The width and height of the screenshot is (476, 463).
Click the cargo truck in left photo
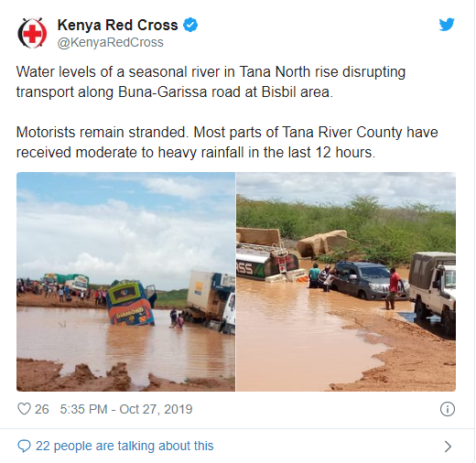211,302
